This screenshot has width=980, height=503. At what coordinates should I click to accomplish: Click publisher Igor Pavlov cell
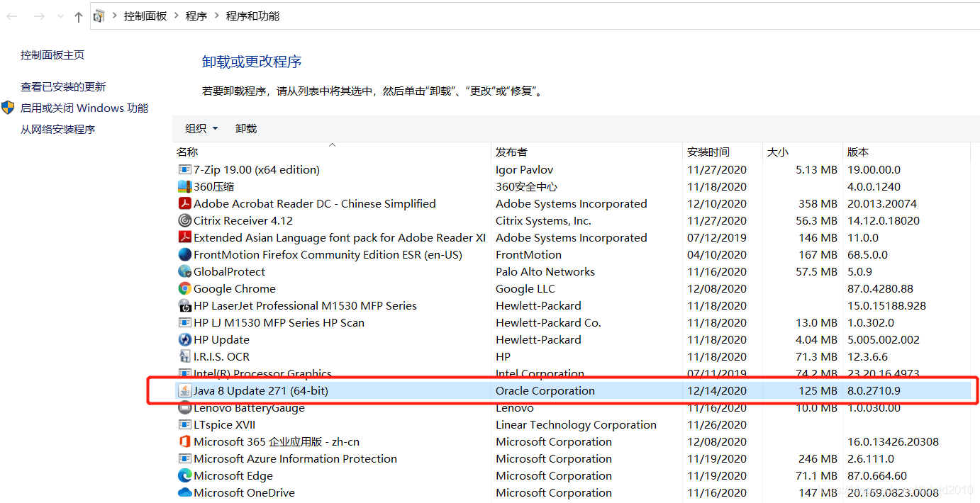(x=524, y=170)
